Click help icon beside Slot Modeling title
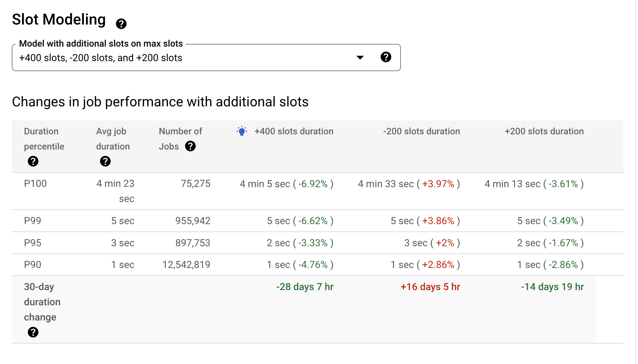Viewport: 638px width, 364px height. [x=121, y=24]
